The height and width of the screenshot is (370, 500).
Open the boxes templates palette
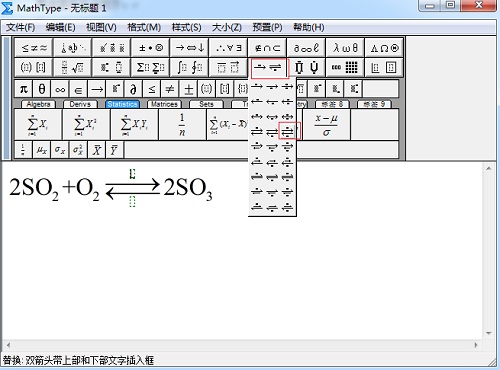[384, 68]
